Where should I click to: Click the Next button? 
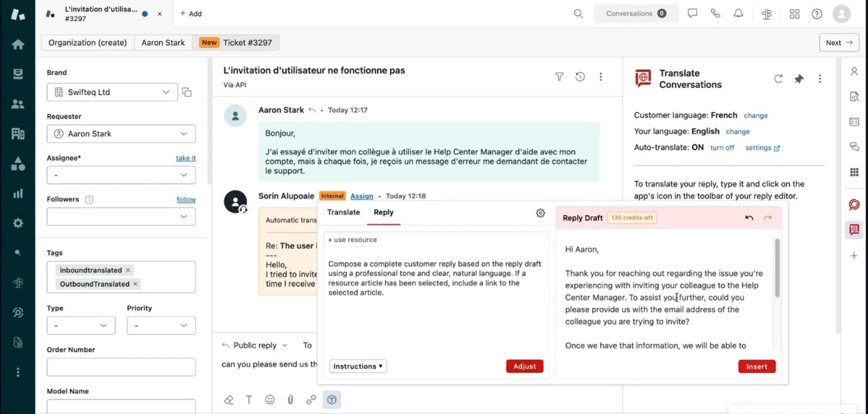[x=839, y=43]
